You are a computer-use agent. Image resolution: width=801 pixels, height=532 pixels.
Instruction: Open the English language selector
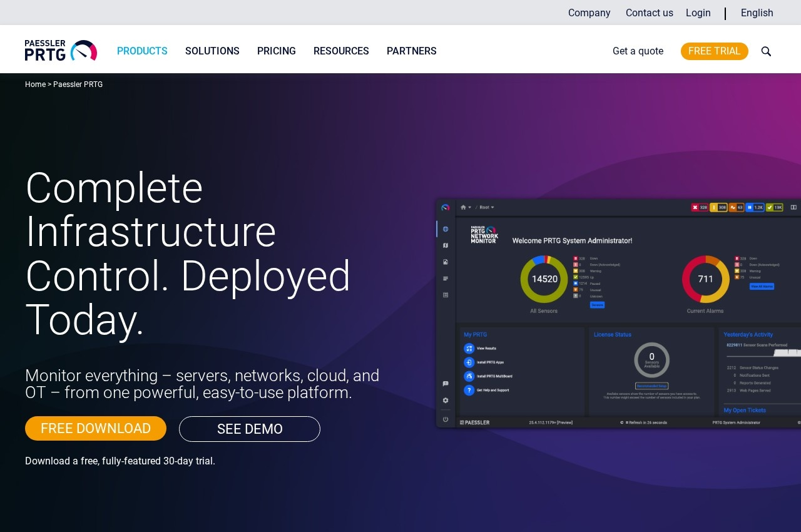tap(757, 13)
